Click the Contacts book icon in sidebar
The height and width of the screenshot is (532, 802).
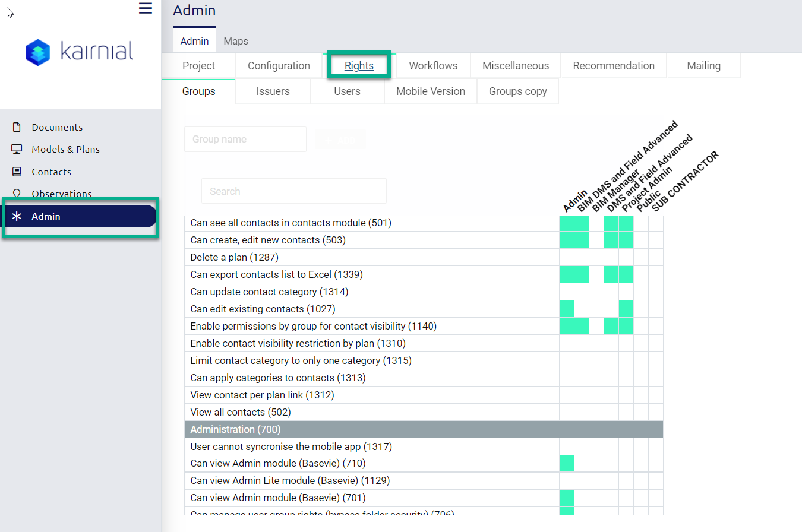17,172
